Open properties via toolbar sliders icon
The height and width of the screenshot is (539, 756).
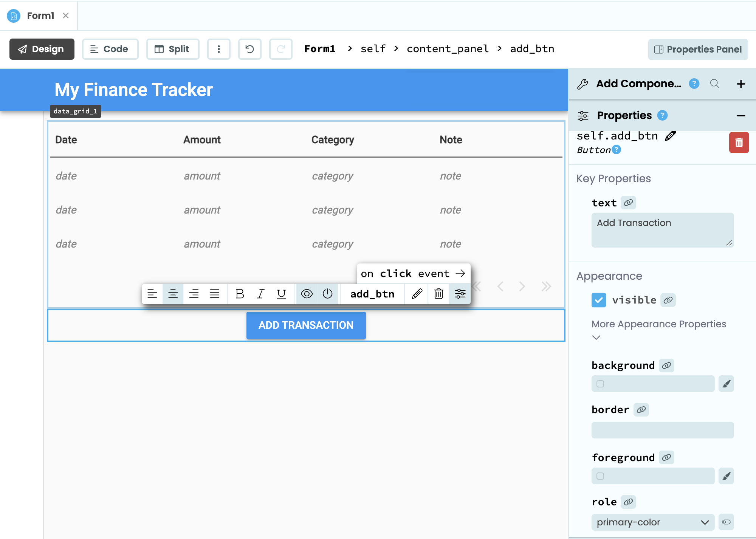(x=460, y=294)
